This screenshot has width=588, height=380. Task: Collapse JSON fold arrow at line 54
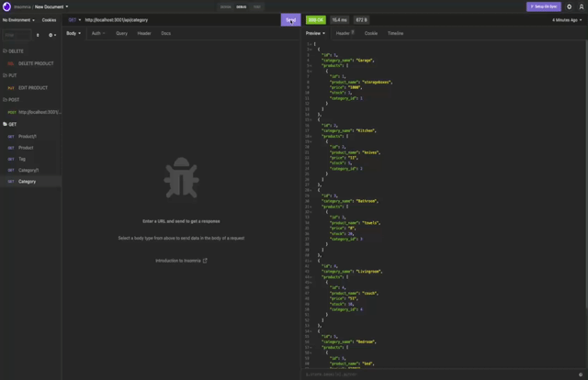click(311, 331)
